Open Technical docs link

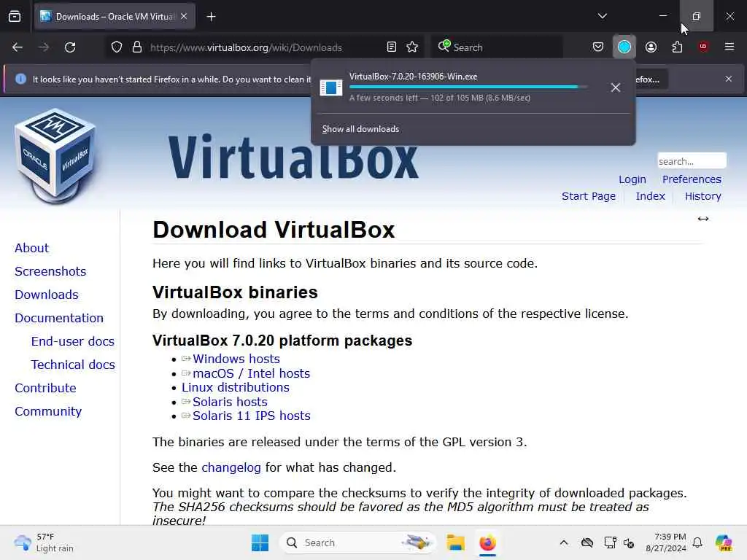[73, 365]
